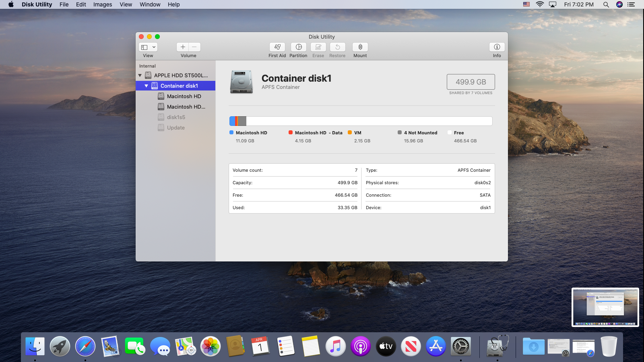Click the disk0s2 physical stores value
Viewport: 644px width, 362px height.
(483, 183)
